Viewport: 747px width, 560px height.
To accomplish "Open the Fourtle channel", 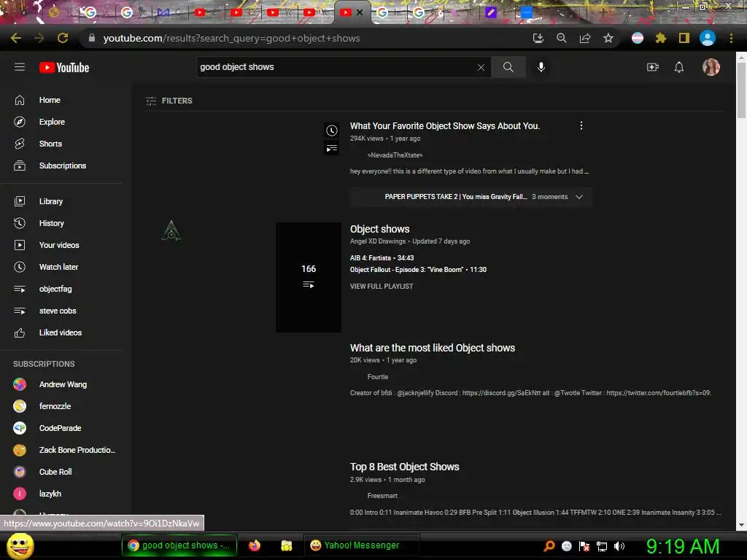I will point(378,377).
